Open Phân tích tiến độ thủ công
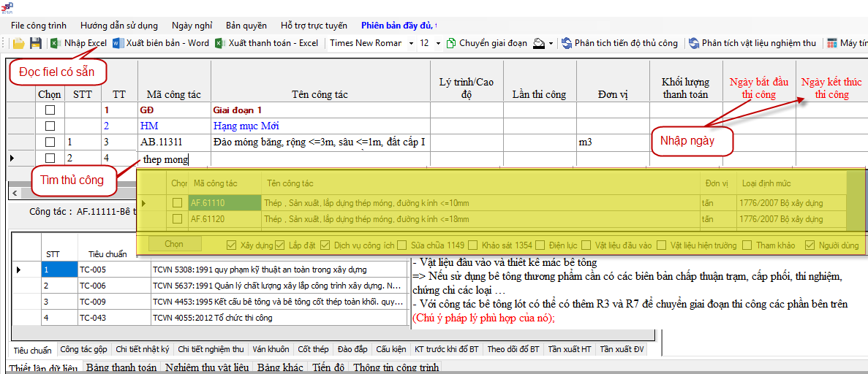Viewport: 868px width, 374px height. tap(620, 43)
